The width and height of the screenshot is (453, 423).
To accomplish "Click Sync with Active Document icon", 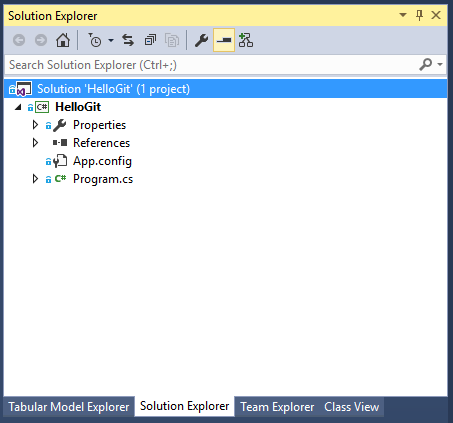I will pyautogui.click(x=128, y=40).
